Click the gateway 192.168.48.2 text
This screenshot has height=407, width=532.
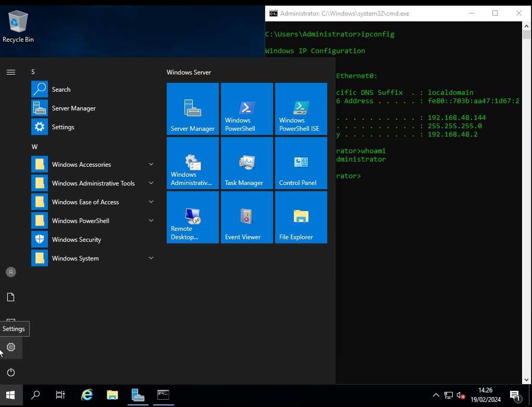click(453, 134)
